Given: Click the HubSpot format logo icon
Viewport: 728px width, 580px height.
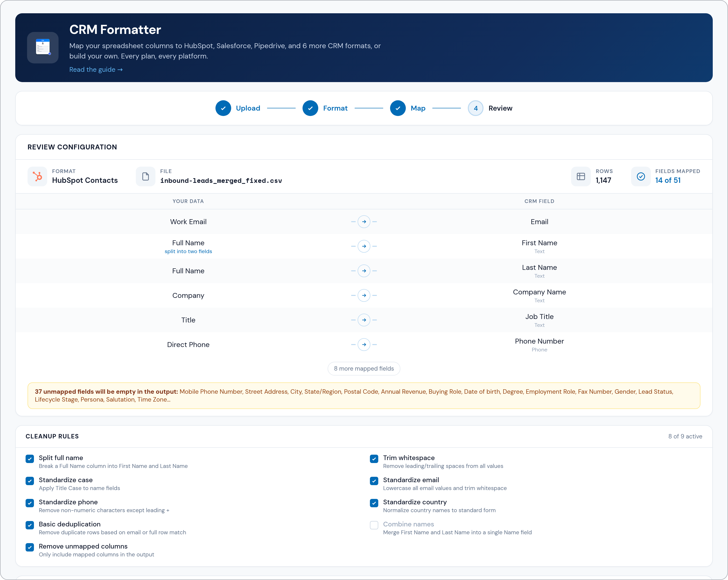Looking at the screenshot, I should pyautogui.click(x=37, y=176).
